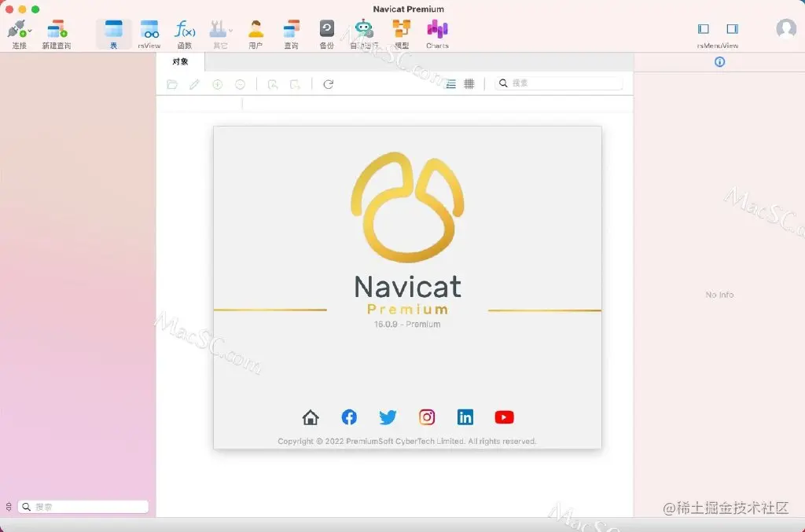Click the 连接 connection plug icon
The image size is (805, 532).
point(16,29)
